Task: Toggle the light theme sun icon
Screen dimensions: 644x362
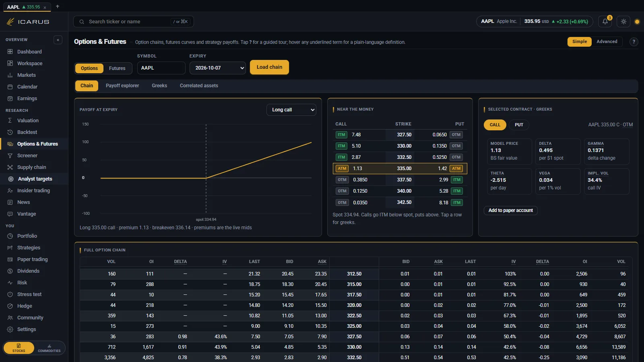Action: 623,22
